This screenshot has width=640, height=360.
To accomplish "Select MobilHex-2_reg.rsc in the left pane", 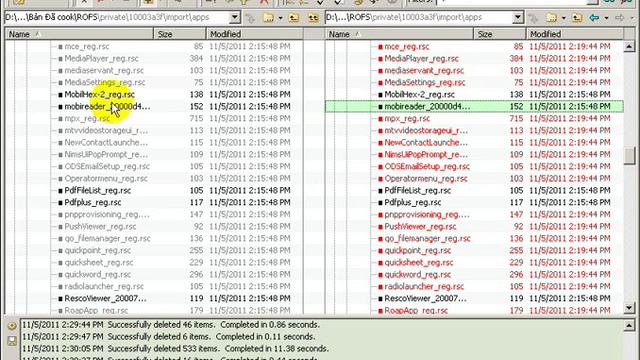I will (x=99, y=94).
